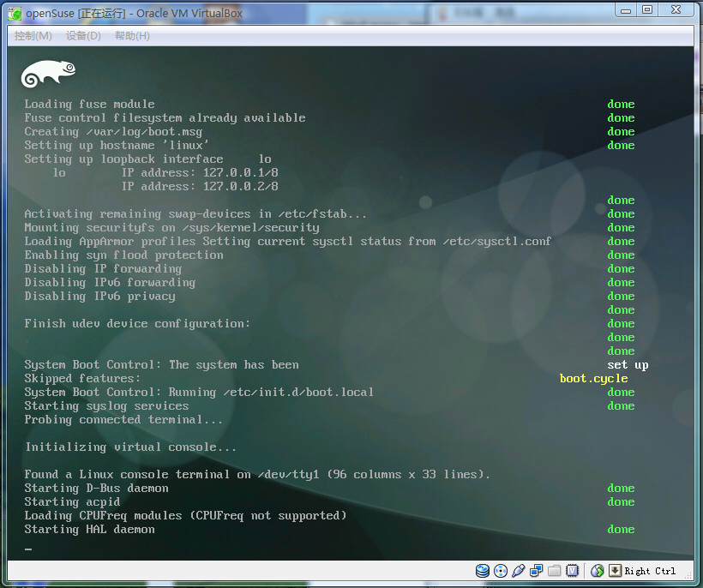Click 'Fuse control filesystem already available' text
703x588 pixels.
[x=165, y=118]
